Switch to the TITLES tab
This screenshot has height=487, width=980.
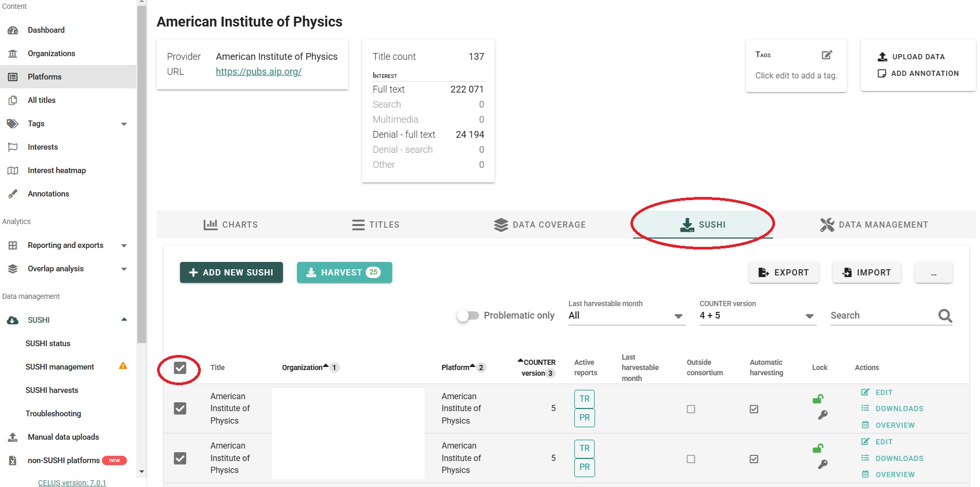click(376, 225)
